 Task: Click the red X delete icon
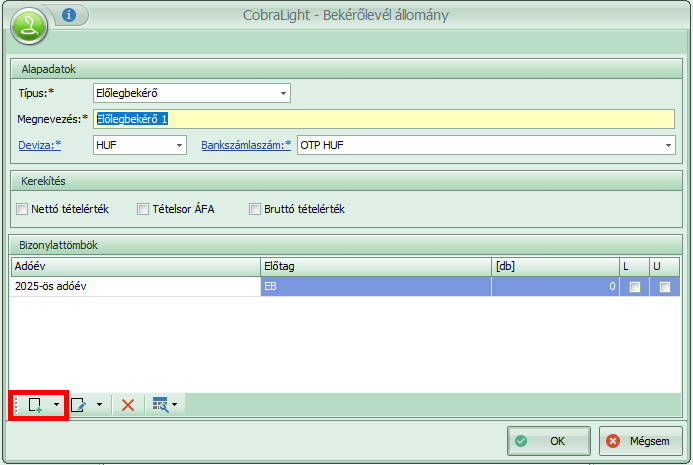pos(128,405)
